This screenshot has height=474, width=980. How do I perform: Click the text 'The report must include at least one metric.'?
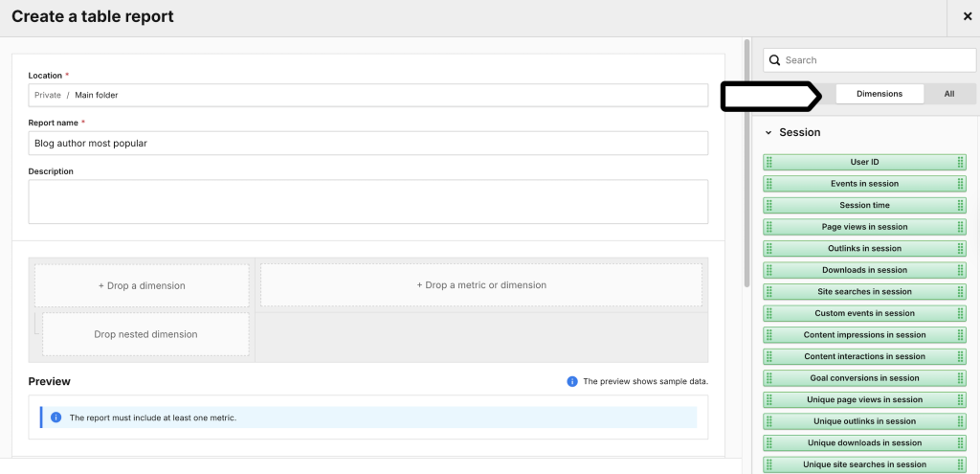pyautogui.click(x=152, y=418)
